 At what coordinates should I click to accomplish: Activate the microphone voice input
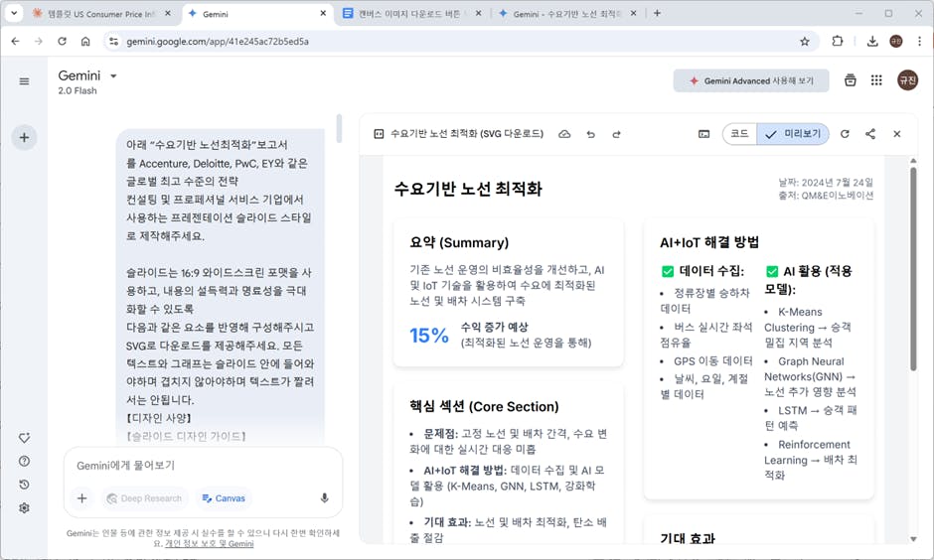tap(325, 498)
